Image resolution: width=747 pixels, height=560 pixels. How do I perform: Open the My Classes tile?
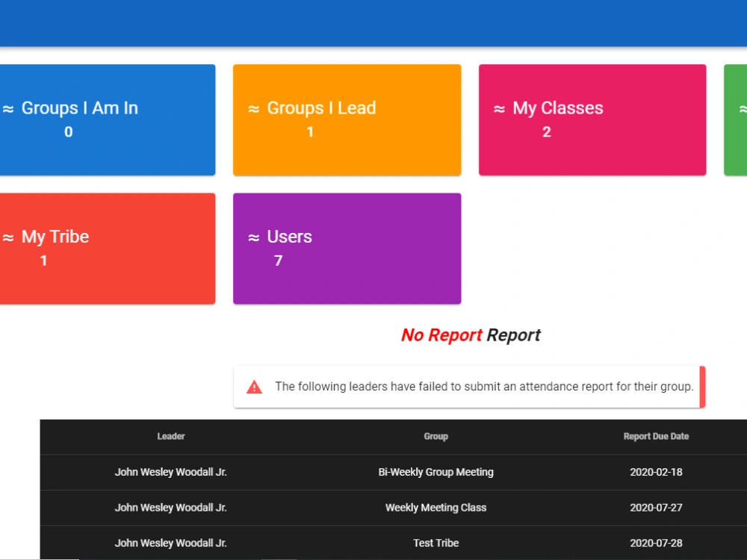point(592,119)
